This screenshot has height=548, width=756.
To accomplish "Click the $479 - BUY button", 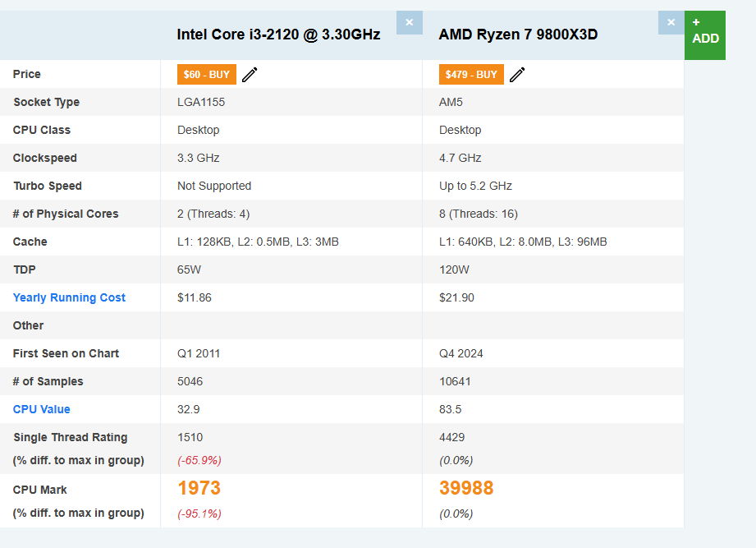I will pyautogui.click(x=471, y=74).
